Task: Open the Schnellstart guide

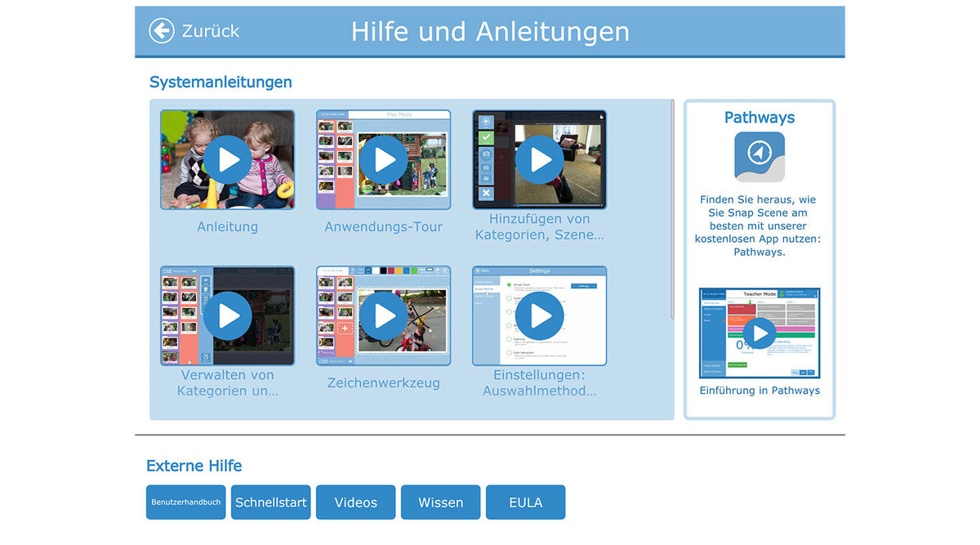Action: pyautogui.click(x=270, y=503)
